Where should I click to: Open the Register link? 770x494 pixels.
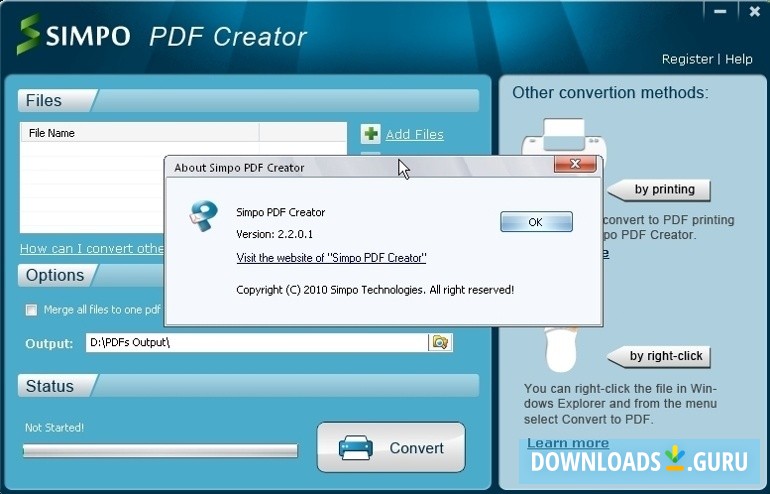click(687, 59)
